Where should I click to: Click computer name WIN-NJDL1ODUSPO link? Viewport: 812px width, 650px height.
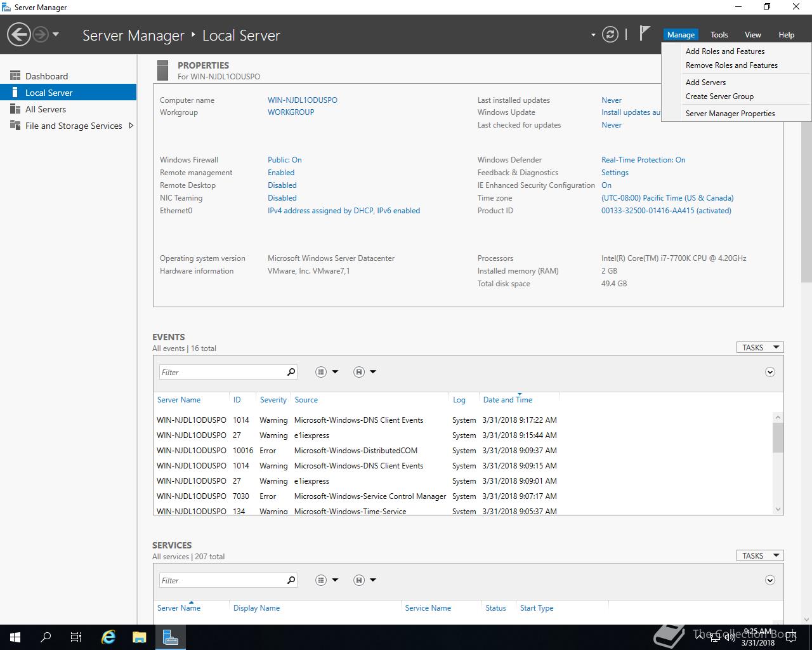tap(303, 100)
